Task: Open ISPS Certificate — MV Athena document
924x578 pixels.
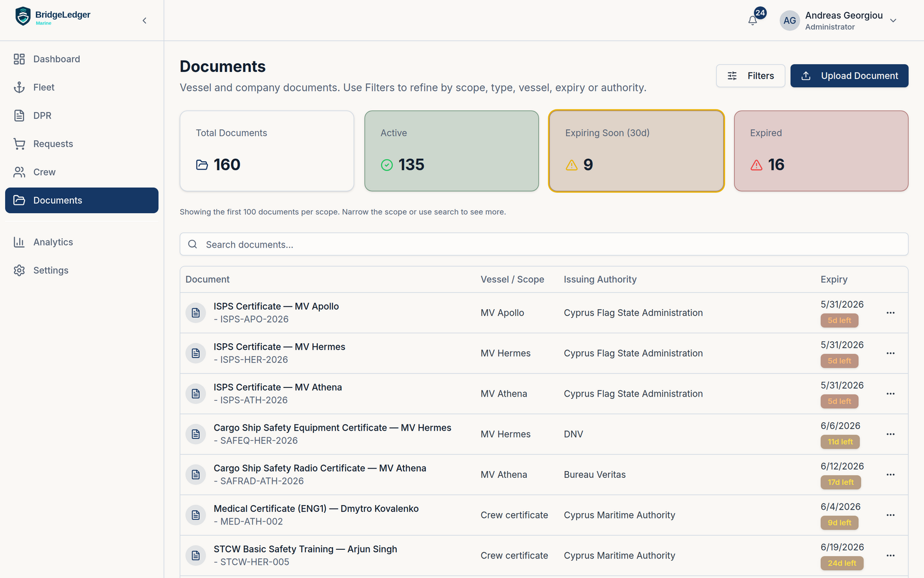Action: (278, 387)
